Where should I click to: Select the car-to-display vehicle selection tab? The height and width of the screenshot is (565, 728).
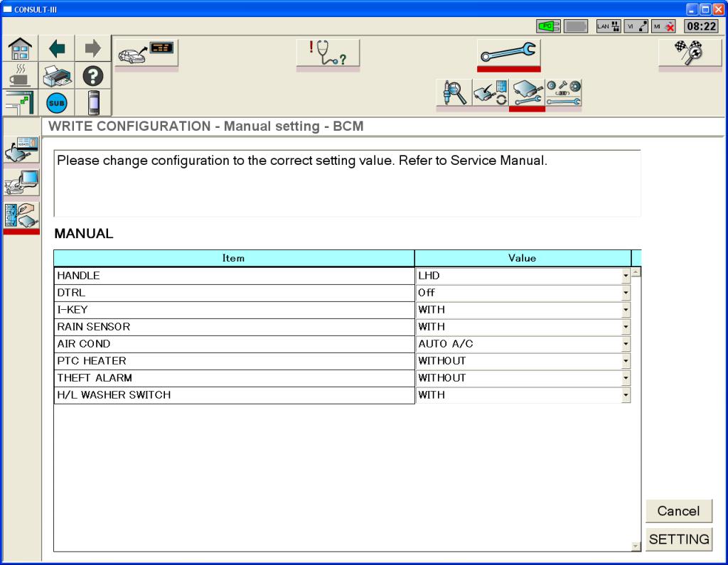tap(146, 53)
